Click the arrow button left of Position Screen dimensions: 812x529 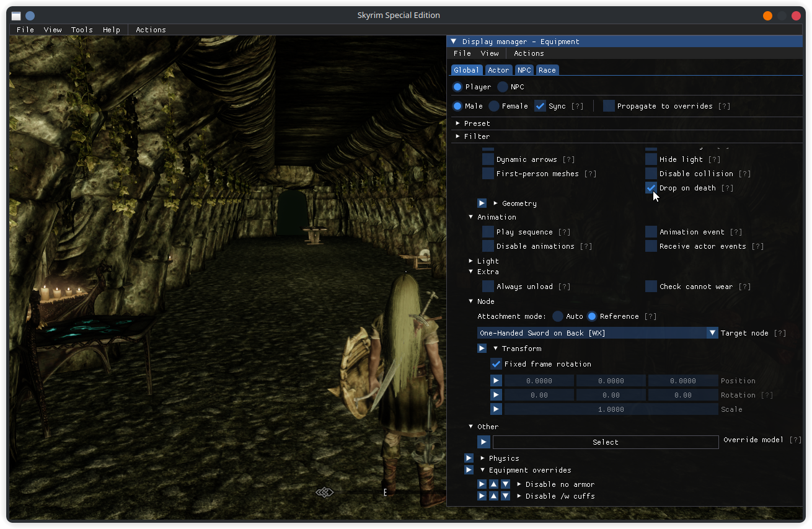pyautogui.click(x=496, y=381)
